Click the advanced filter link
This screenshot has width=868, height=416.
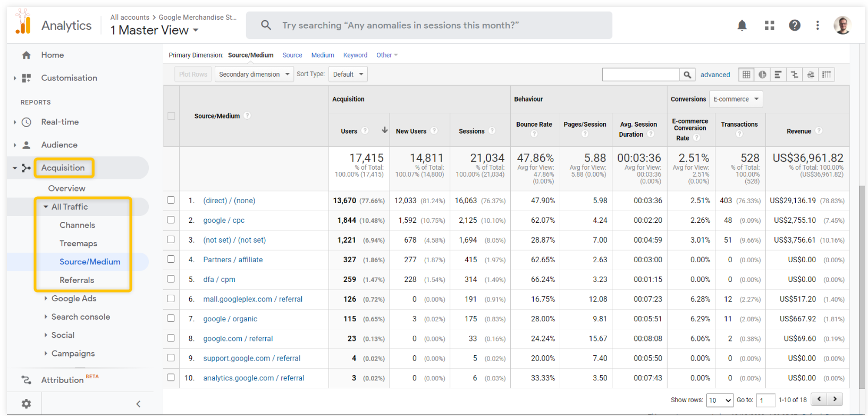point(715,75)
